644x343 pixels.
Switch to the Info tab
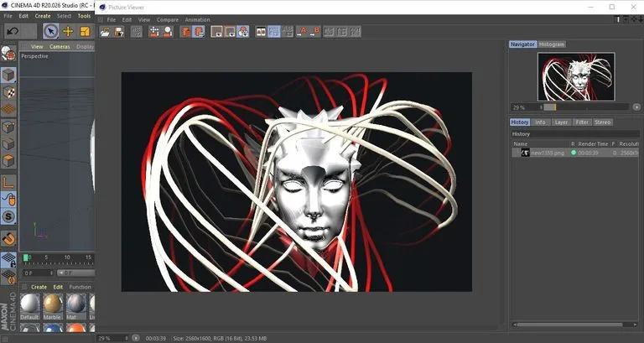[x=540, y=122]
